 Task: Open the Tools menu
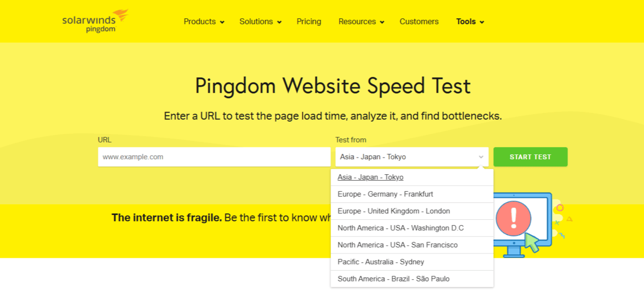coord(470,21)
